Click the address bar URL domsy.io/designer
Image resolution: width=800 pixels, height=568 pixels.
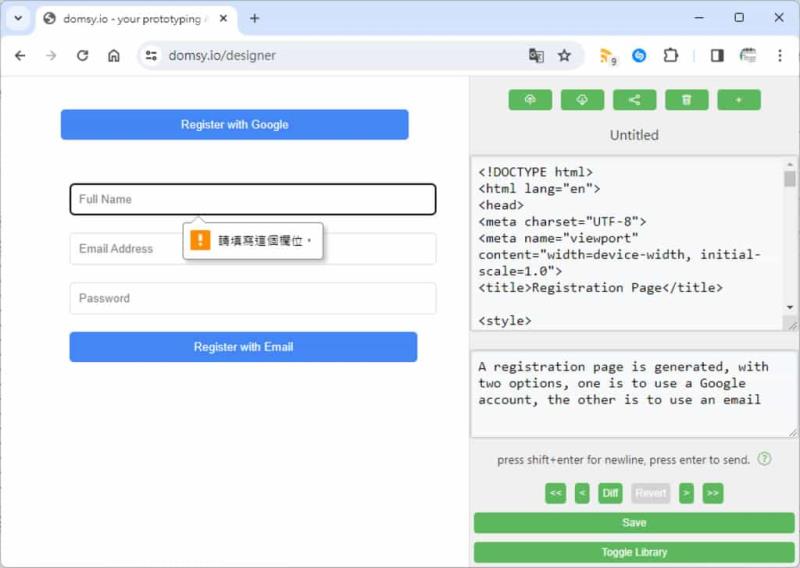pyautogui.click(x=222, y=56)
